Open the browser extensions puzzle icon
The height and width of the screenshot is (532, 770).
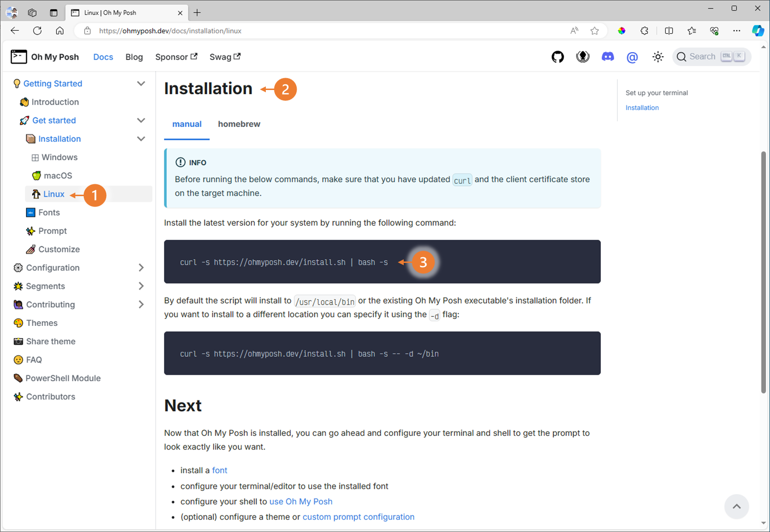pyautogui.click(x=644, y=31)
